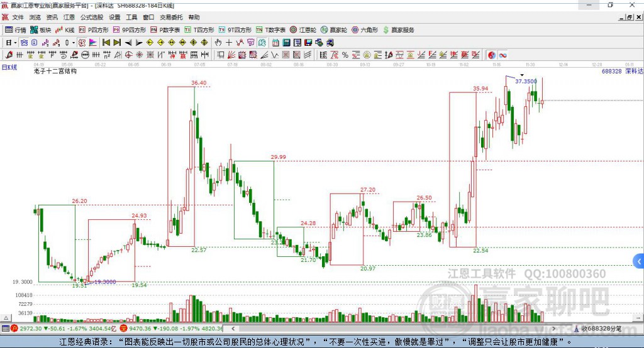Expand the candlestick style dropdown arrow
This screenshot has width=644, height=348.
coord(74,43)
